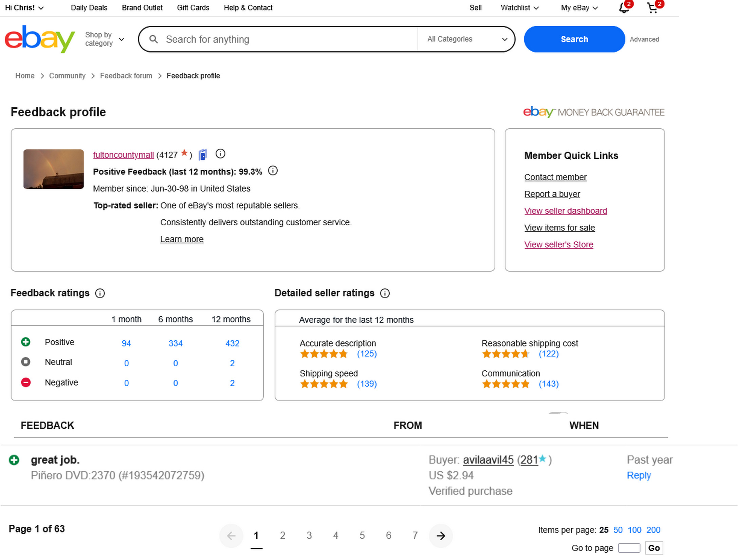Open the notifications bell icon

[623, 8]
